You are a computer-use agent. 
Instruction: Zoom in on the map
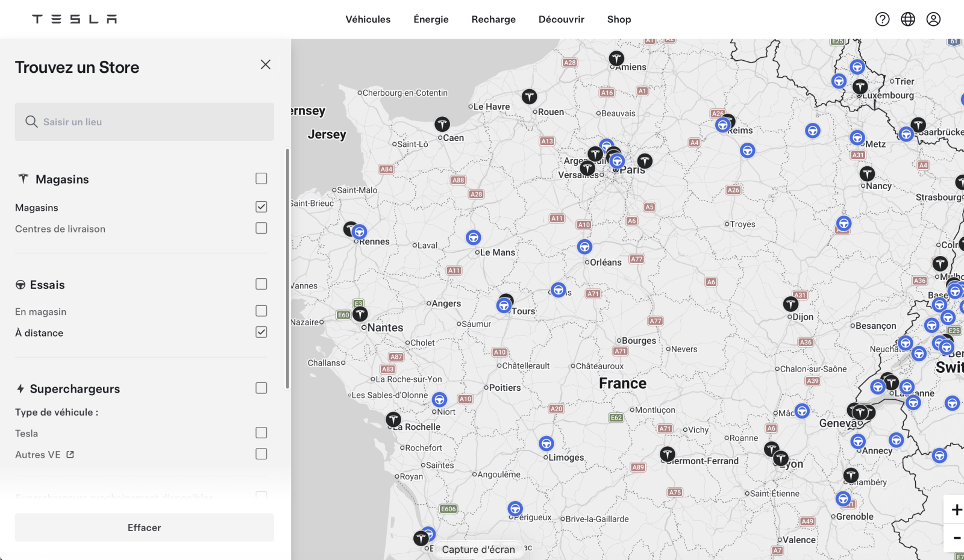956,510
